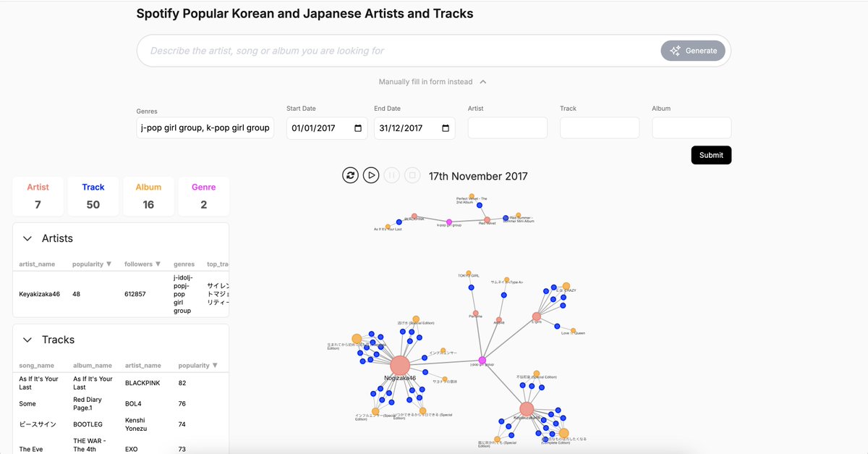The height and width of the screenshot is (454, 868).
Task: Click the Generate button with sparkle icon
Action: point(692,51)
